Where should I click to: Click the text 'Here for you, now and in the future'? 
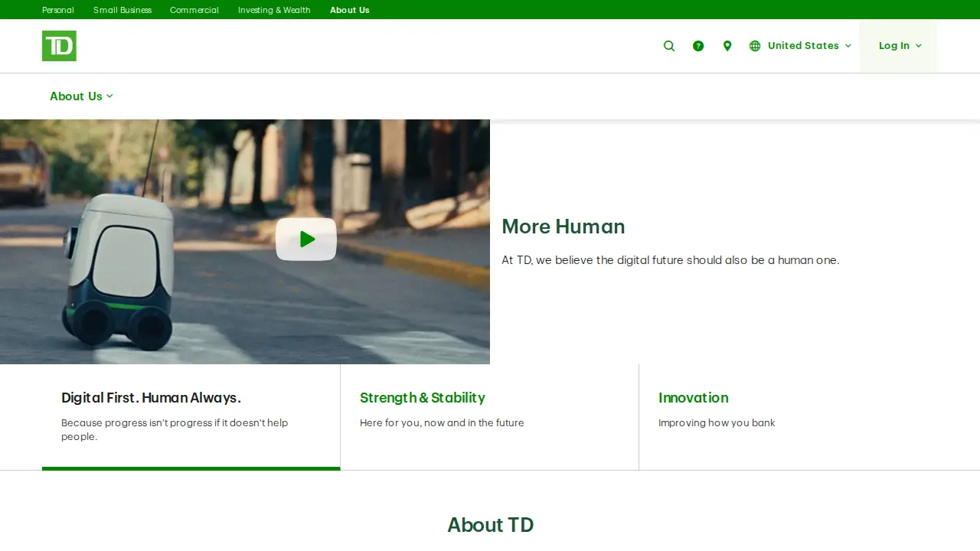click(442, 423)
